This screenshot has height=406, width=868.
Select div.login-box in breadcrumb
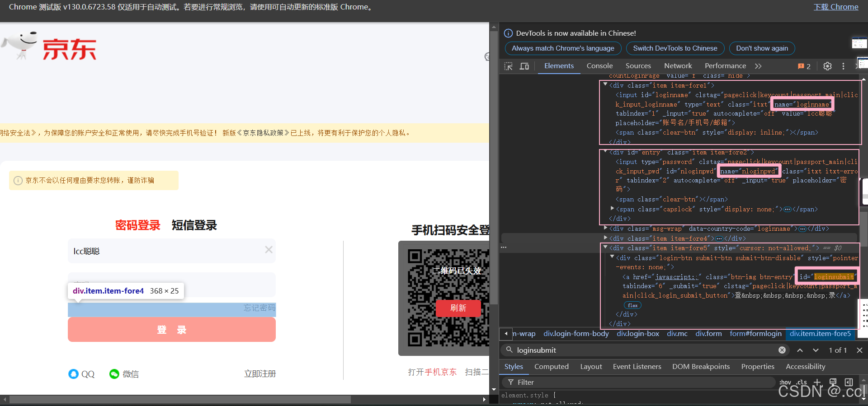[x=638, y=334]
